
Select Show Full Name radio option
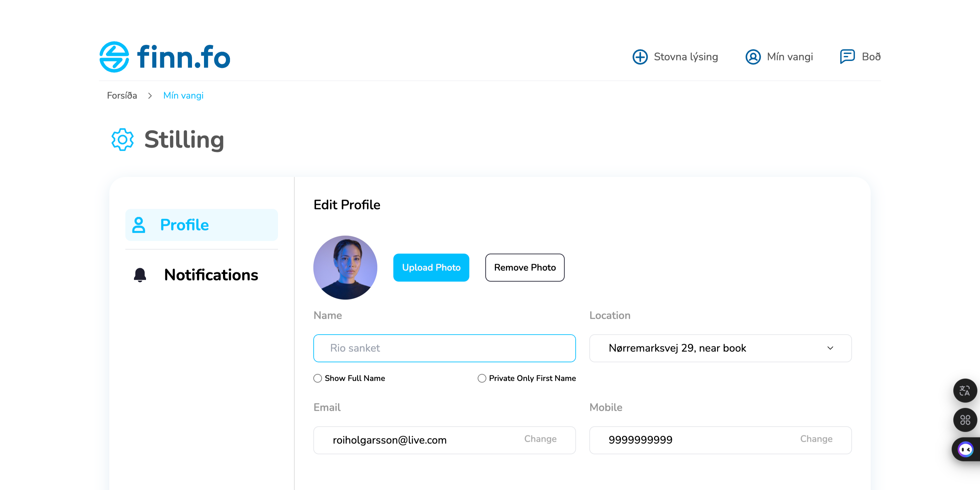point(318,378)
